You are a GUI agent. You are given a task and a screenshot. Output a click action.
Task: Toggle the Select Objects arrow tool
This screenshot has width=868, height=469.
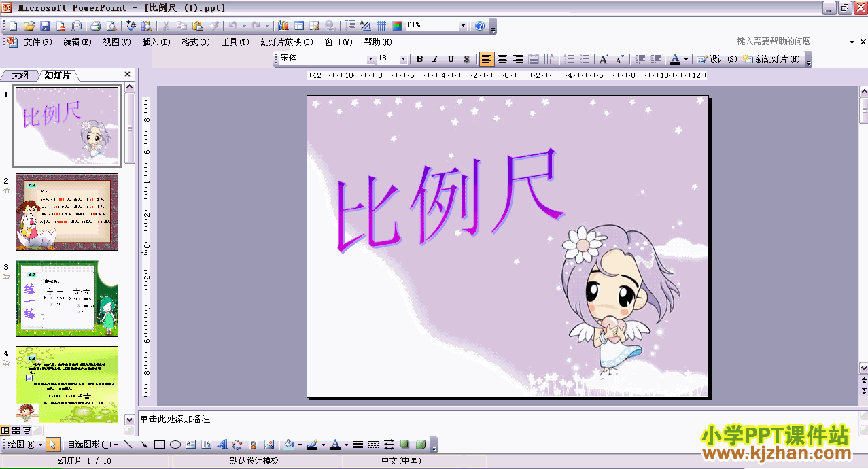point(54,445)
